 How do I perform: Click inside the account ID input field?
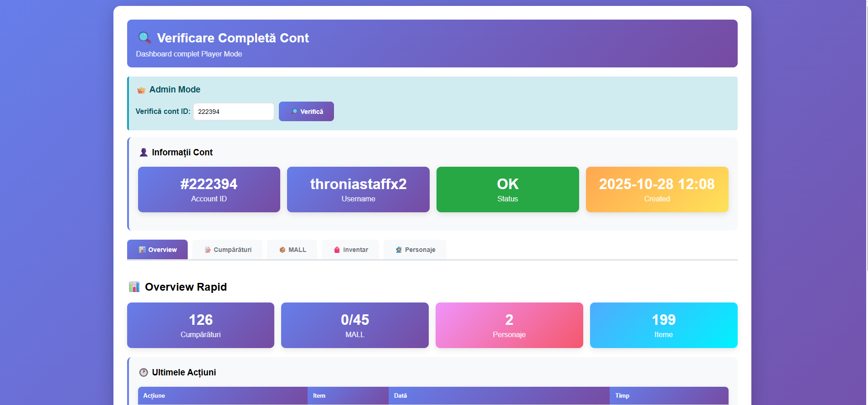[x=233, y=111]
